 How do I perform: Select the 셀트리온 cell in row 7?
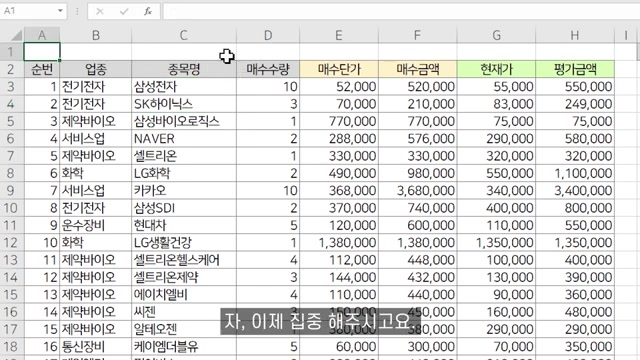pos(184,156)
